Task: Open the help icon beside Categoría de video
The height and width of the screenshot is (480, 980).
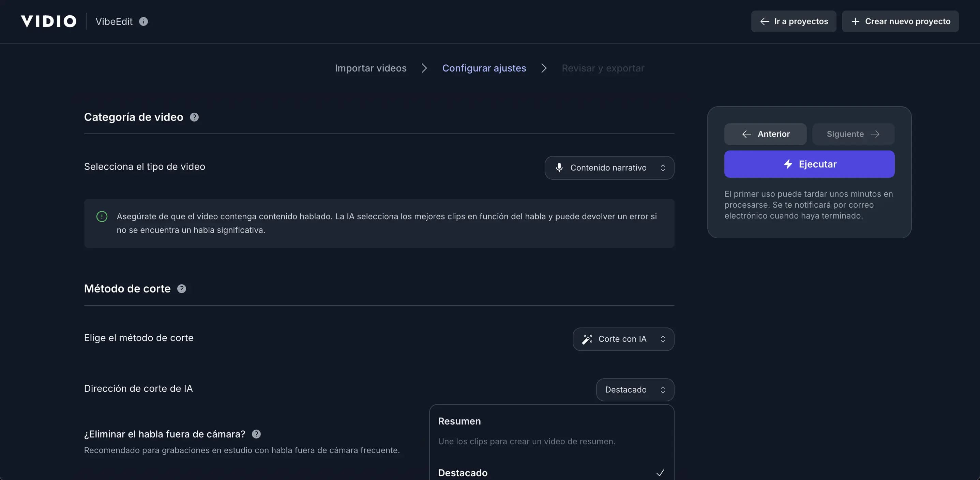Action: point(194,117)
